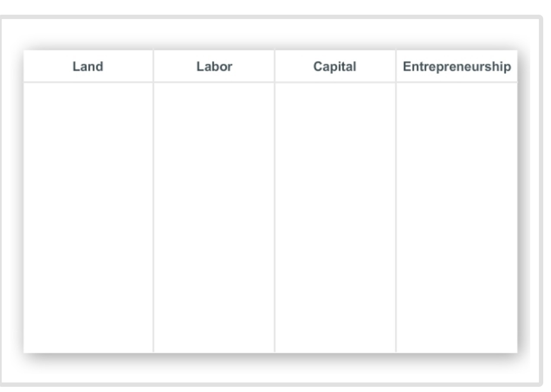
Task: Click the row border beneath Capital header
Action: coord(335,82)
